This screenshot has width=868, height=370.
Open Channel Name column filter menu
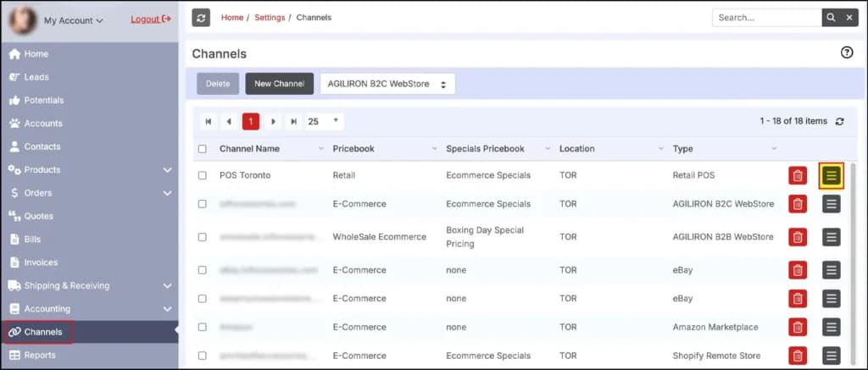tap(321, 149)
